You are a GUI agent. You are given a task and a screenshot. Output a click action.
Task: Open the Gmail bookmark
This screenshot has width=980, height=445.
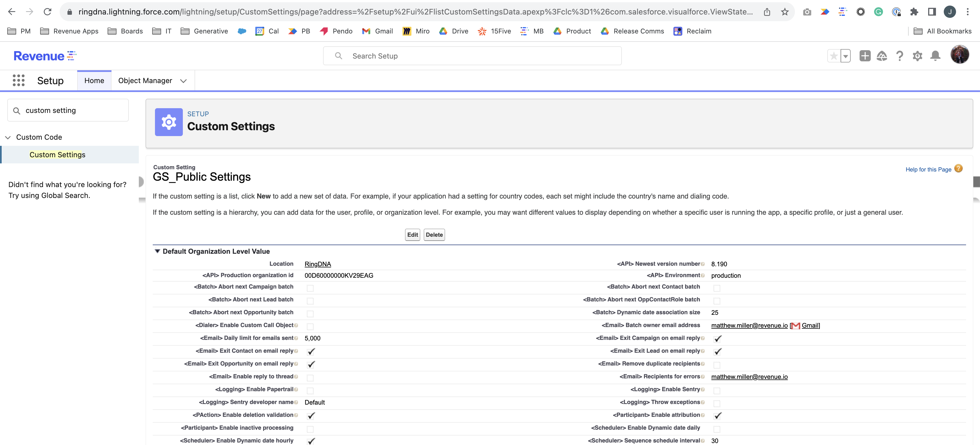point(377,31)
